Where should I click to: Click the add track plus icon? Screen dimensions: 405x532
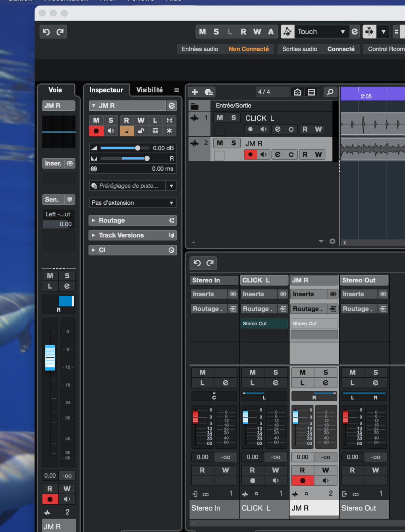click(x=195, y=92)
